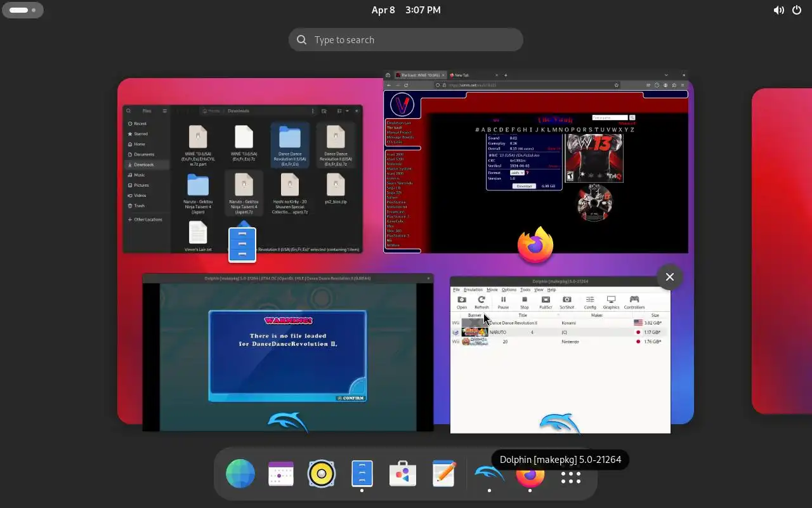Viewport: 812px width, 508px height.
Task: Select NARUTO game row in Dolphin list
Action: click(x=560, y=332)
